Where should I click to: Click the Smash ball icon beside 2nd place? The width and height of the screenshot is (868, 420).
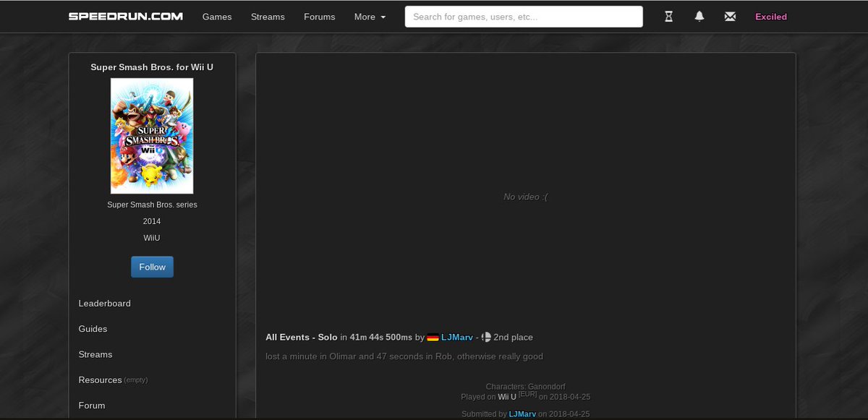coord(486,338)
